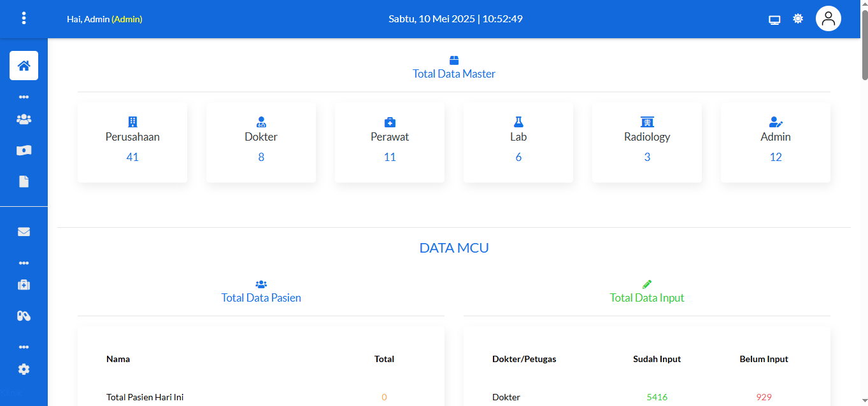Expand the ellipsis section above settings gear
The height and width of the screenshot is (406, 868).
point(24,347)
